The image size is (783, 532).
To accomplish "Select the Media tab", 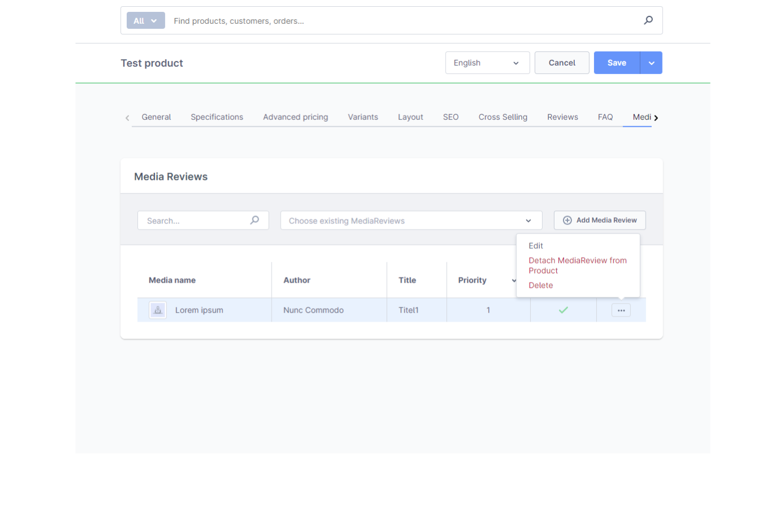I will click(642, 117).
